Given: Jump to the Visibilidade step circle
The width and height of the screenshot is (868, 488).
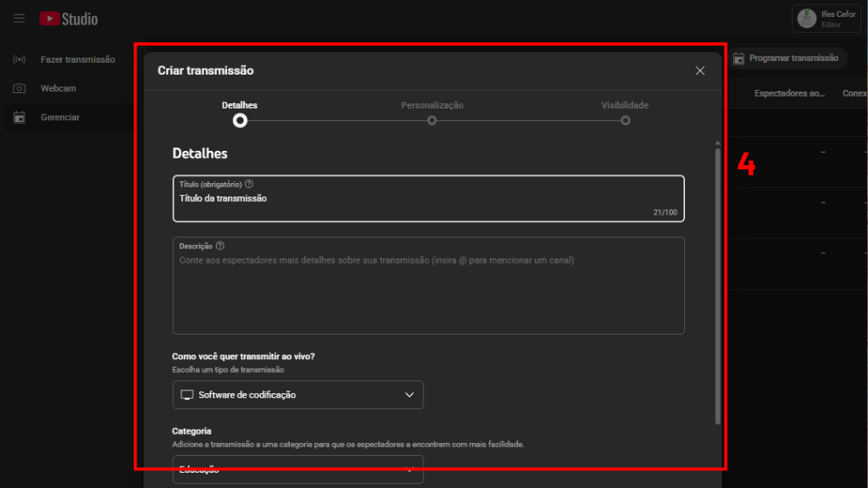Looking at the screenshot, I should tap(625, 120).
